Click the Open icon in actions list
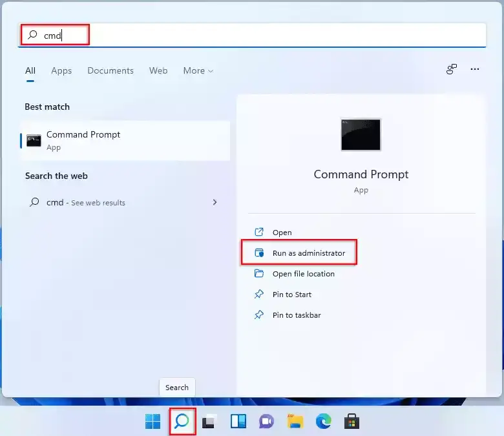This screenshot has width=504, height=436. point(259,232)
